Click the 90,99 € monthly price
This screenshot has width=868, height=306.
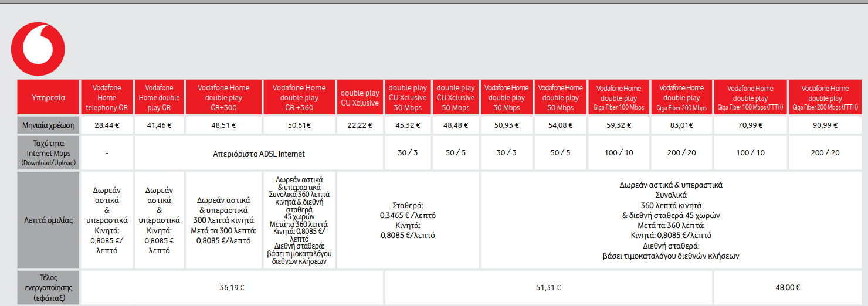click(x=825, y=125)
